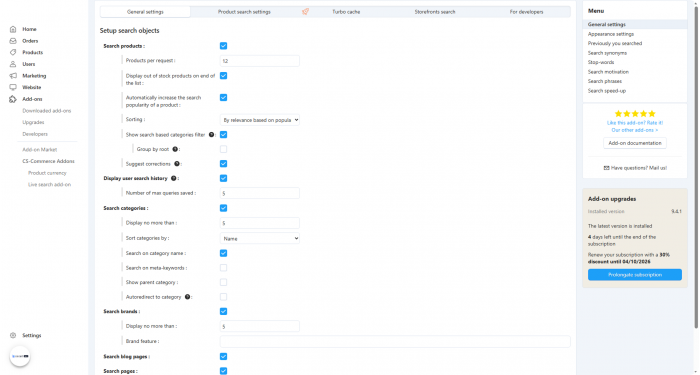Open the Sorting dropdown

pyautogui.click(x=260, y=120)
